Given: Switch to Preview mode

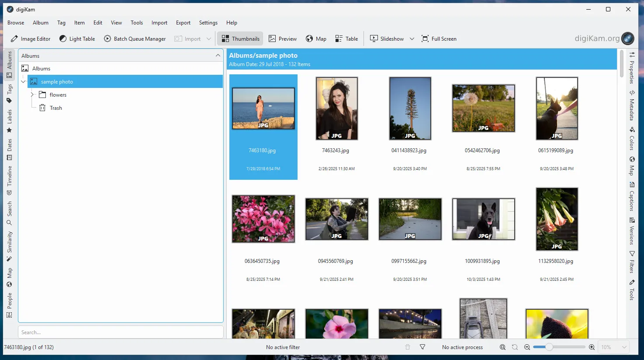Looking at the screenshot, I should 283,38.
